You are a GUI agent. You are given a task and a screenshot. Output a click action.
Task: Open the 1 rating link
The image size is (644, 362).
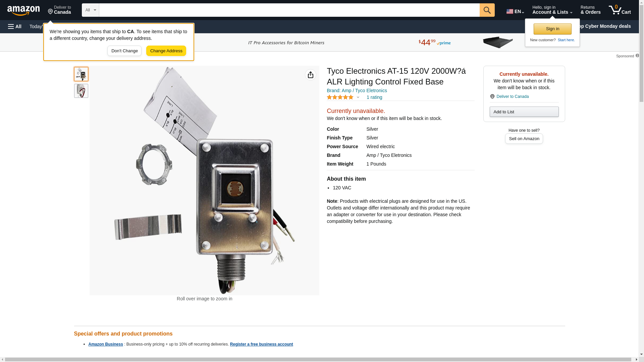(x=374, y=97)
